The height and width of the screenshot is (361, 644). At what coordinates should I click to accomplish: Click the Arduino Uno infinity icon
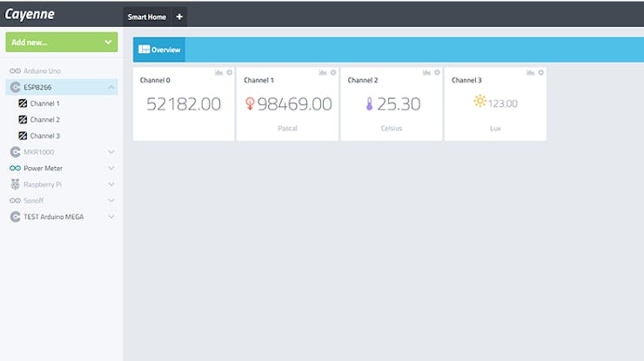pyautogui.click(x=15, y=71)
